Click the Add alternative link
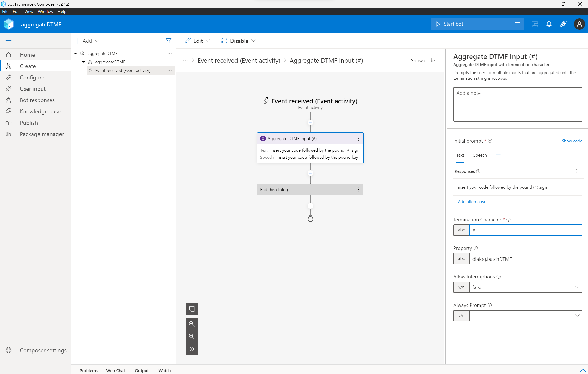Screen dimensions: 588x374 [472, 201]
